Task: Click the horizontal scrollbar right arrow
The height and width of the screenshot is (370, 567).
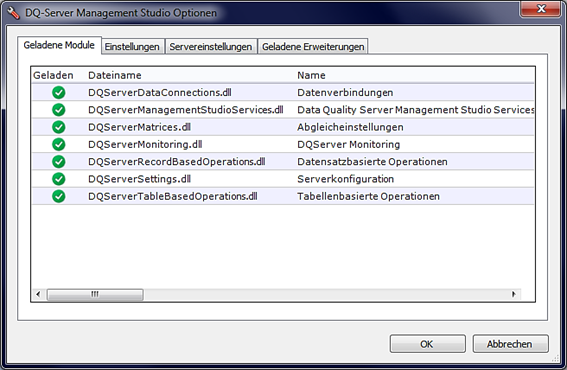Action: pyautogui.click(x=513, y=294)
